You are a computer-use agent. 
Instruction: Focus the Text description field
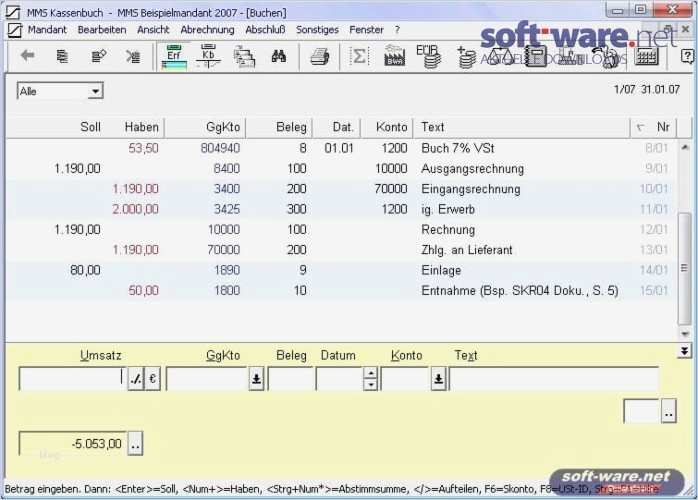tap(554, 378)
